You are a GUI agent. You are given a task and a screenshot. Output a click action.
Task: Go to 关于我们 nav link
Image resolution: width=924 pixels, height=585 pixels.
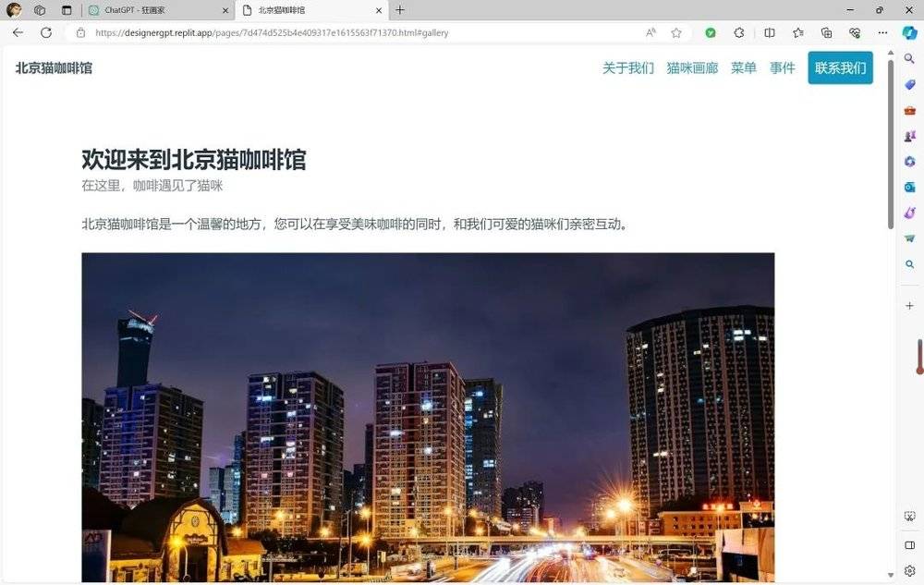coord(628,68)
